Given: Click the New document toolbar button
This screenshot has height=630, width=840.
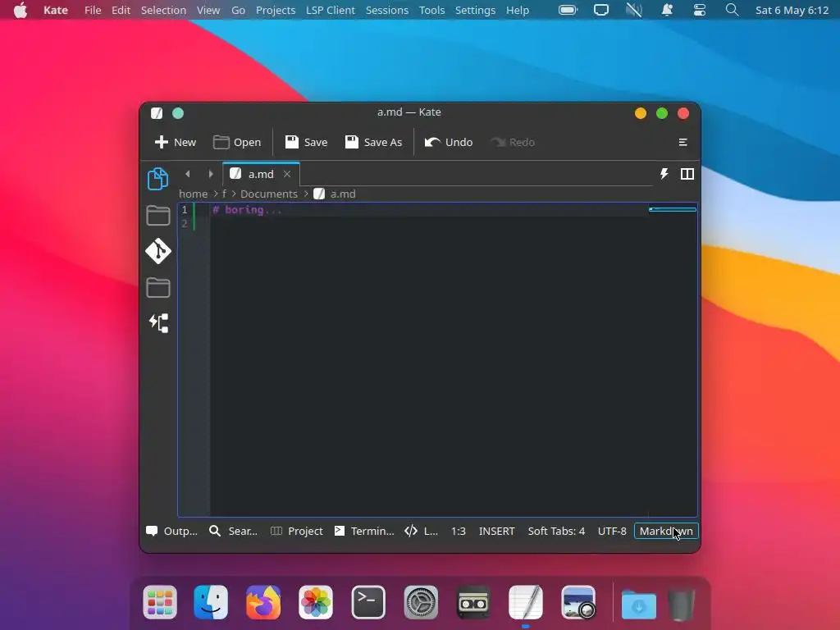Looking at the screenshot, I should click(176, 142).
